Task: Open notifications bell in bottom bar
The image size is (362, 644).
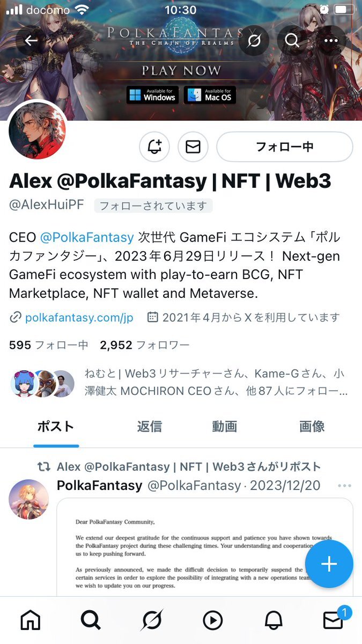Action: [x=274, y=620]
